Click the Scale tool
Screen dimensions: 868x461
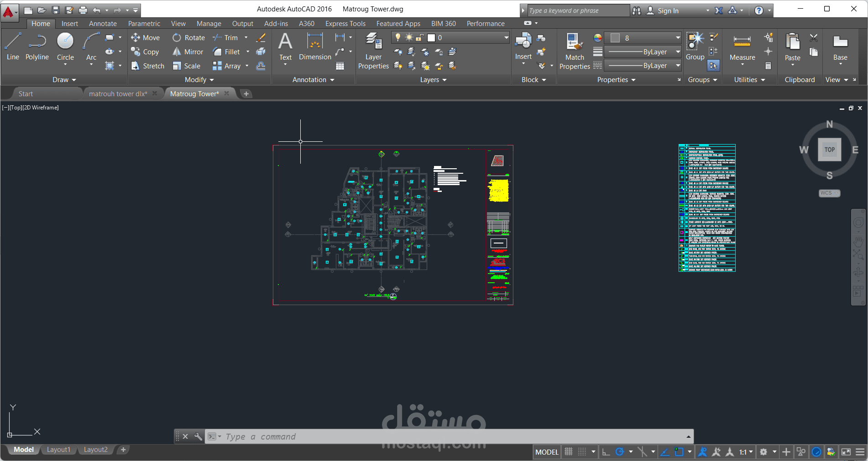(x=186, y=66)
